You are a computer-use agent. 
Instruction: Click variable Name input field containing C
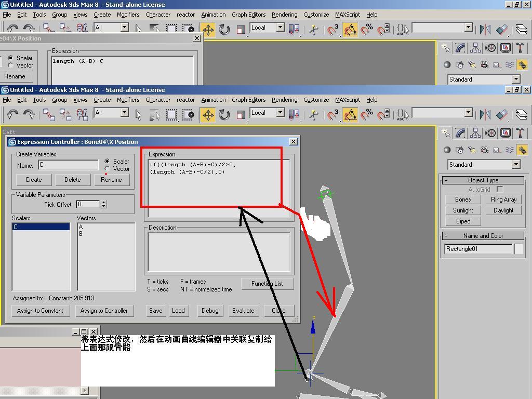[68, 165]
